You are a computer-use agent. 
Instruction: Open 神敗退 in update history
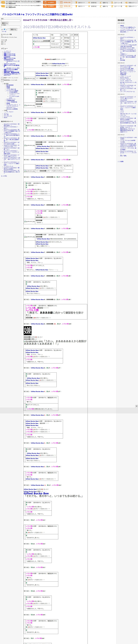coord(122,26)
